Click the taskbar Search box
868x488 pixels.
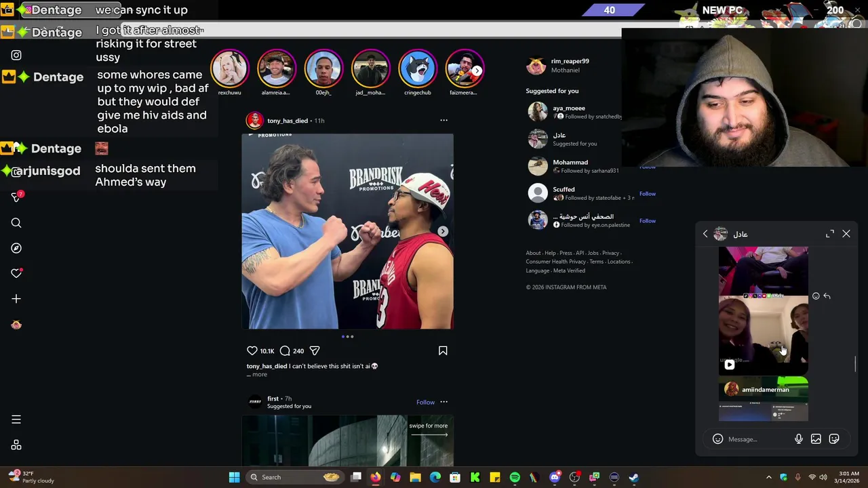click(294, 477)
